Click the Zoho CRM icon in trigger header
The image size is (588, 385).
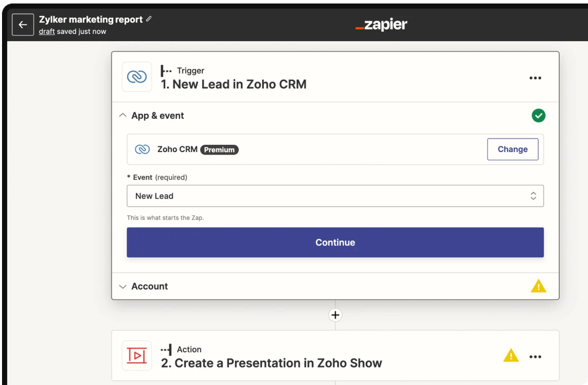[x=137, y=77]
